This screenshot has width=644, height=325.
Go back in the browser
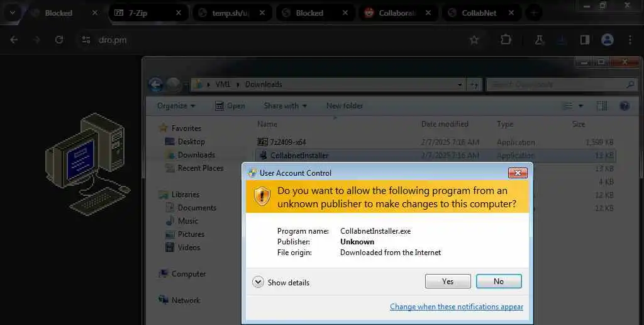[x=14, y=40]
